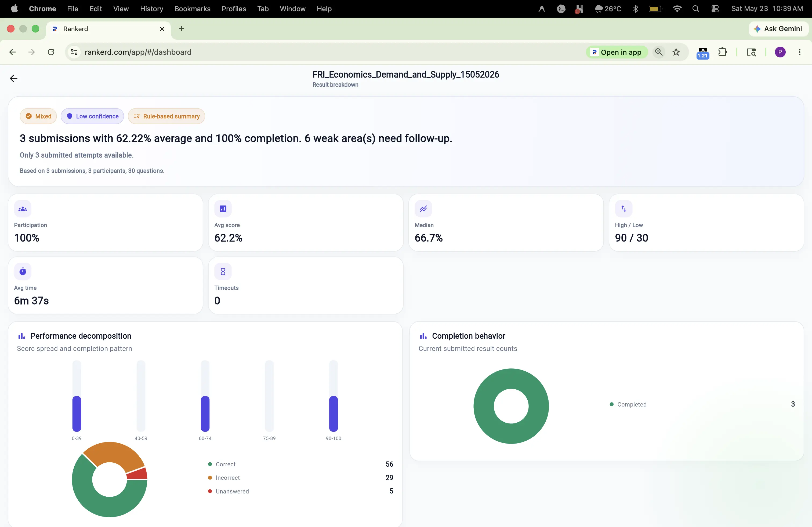
Task: Bookmark this page with the star icon
Action: (676, 52)
